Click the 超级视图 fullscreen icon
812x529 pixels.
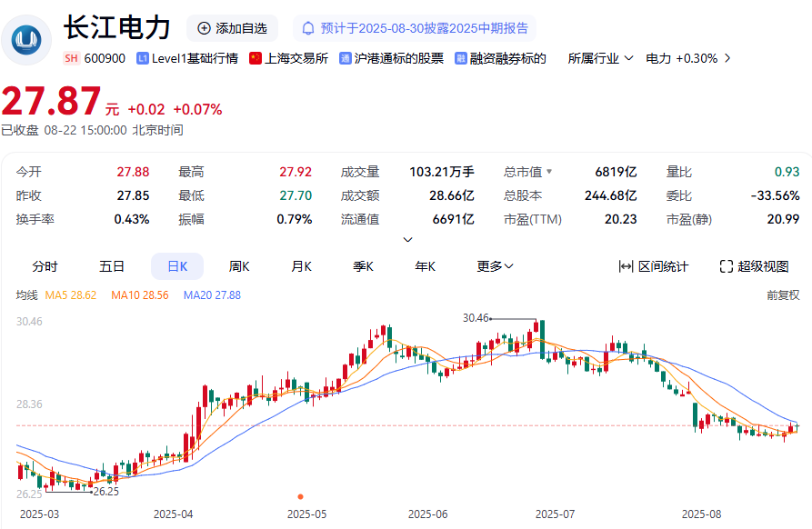(727, 266)
